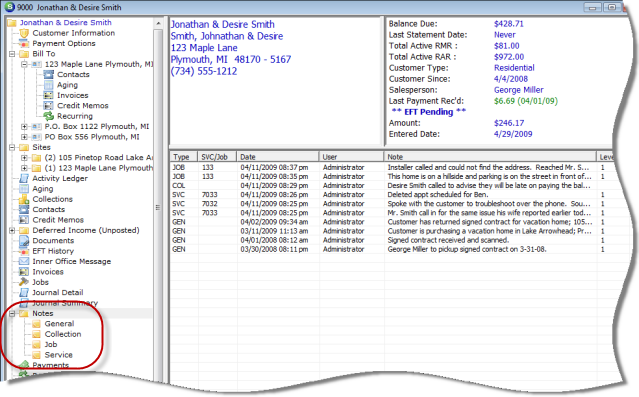Collapse the Bill To node
639x397 pixels.
pos(12,54)
